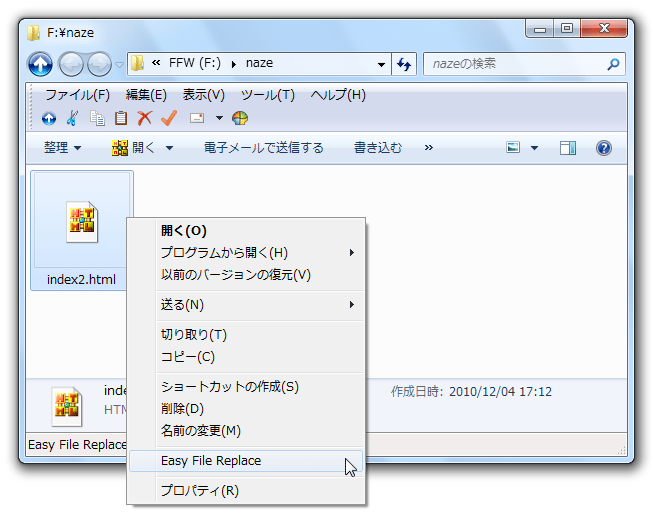
Task: Minimize the F:¥naze window
Action: click(x=540, y=29)
